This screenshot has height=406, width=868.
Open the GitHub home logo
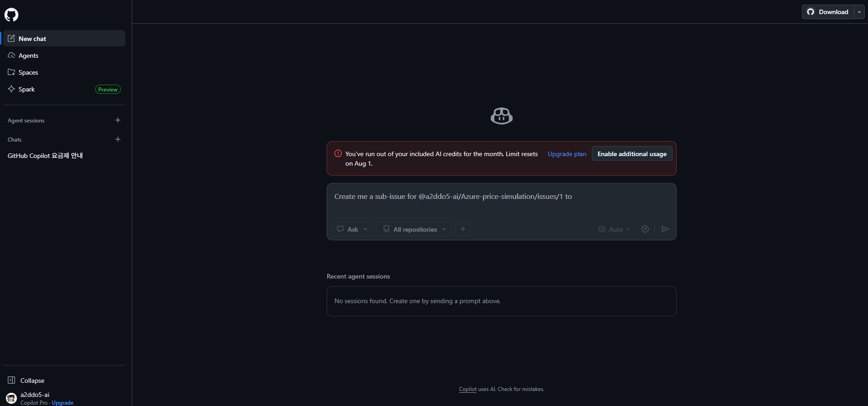(11, 15)
